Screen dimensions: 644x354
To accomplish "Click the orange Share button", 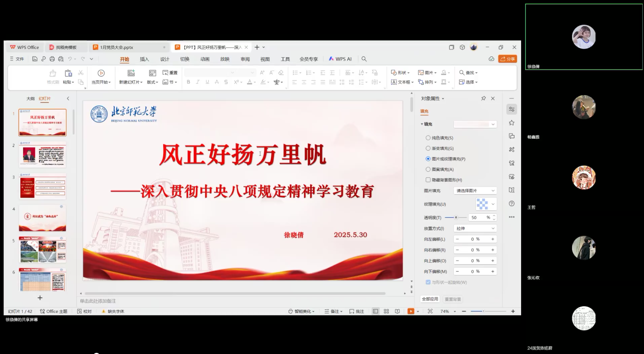I will 508,59.
